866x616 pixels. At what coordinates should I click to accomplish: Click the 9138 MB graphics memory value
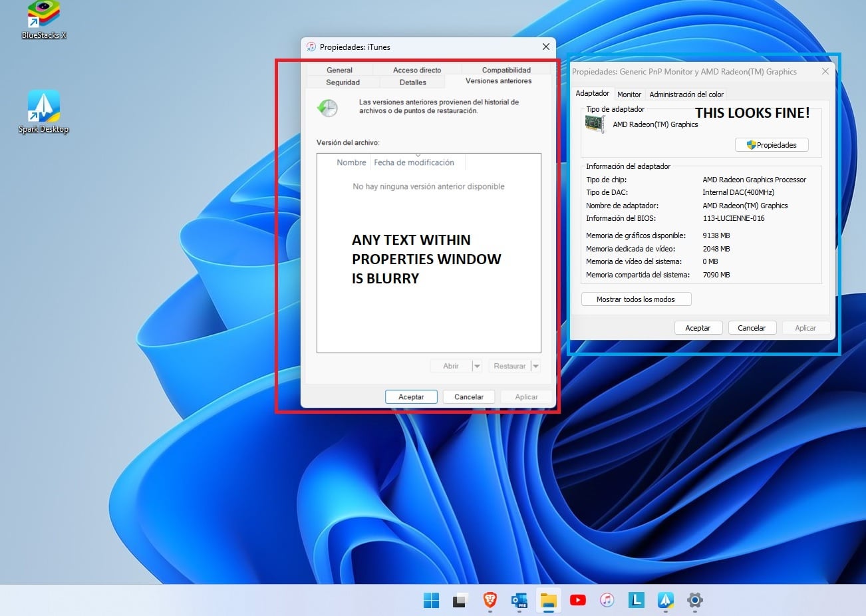716,235
